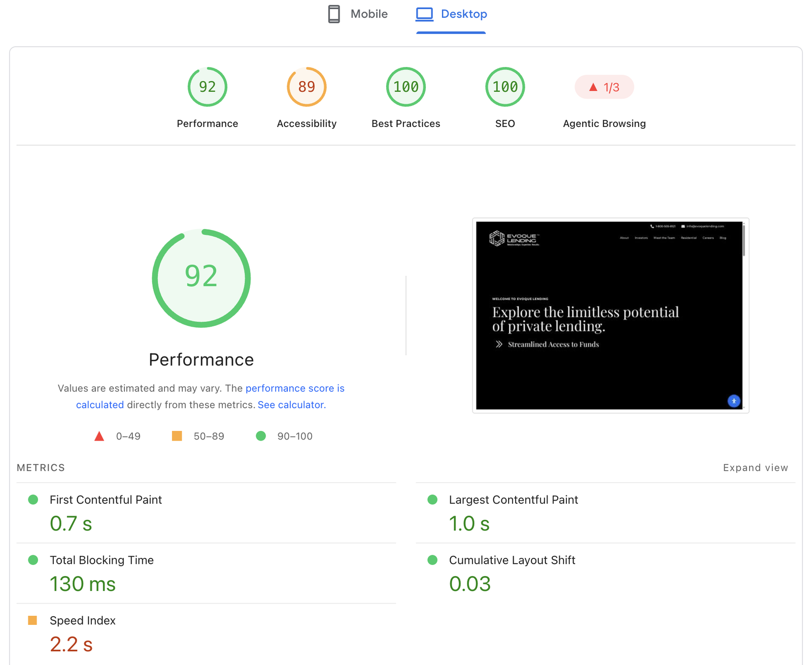
Task: Click the large 92 performance gauge
Action: coord(201,278)
